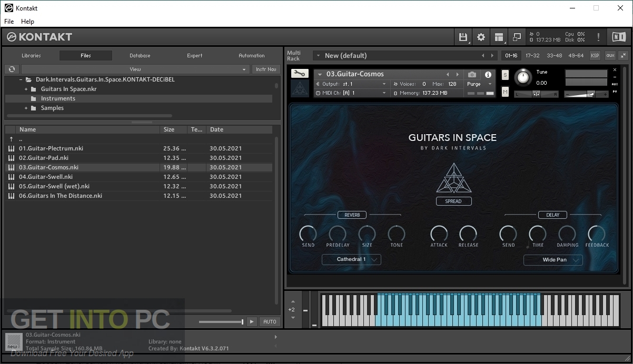Toggle the Solo S button
The image size is (633, 364).
(x=505, y=75)
